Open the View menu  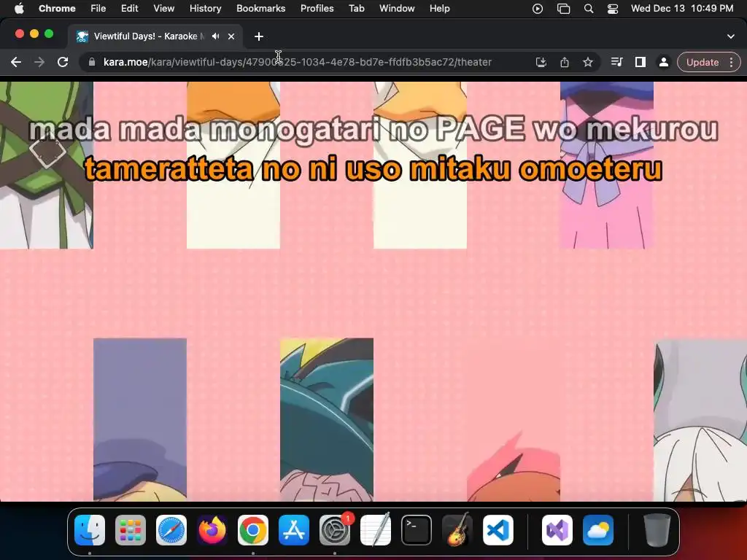click(163, 9)
